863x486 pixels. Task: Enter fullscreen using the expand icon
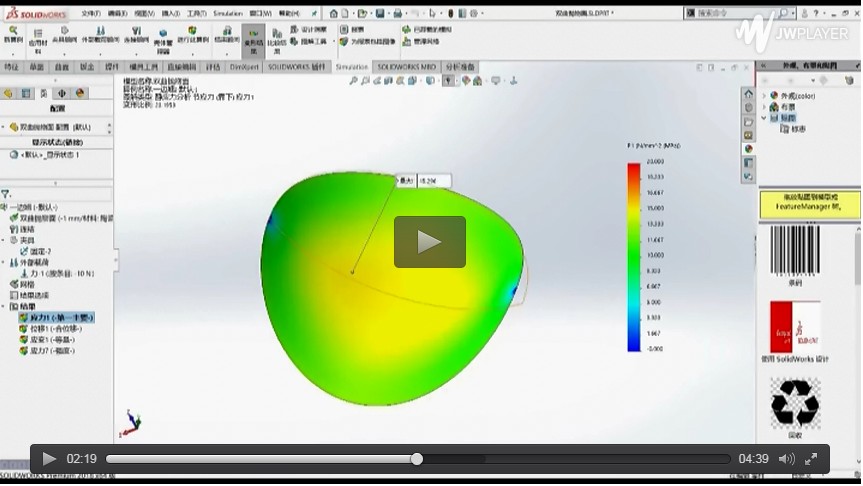[x=811, y=459]
